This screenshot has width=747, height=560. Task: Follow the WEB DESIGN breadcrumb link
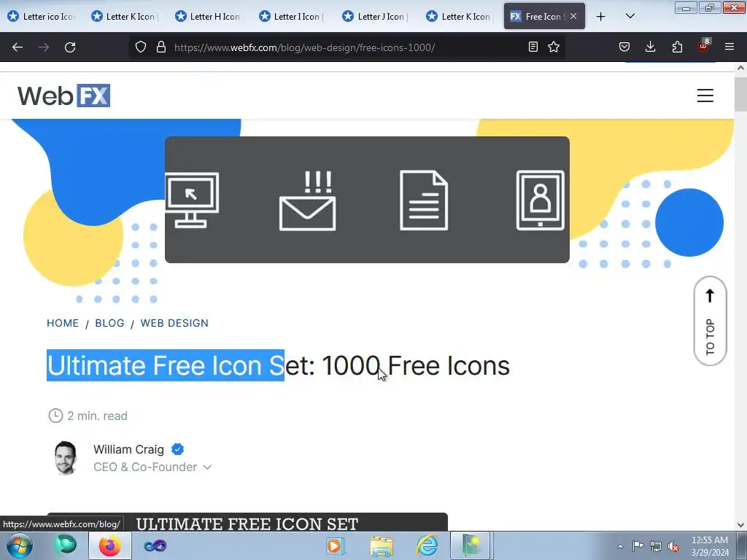tap(174, 323)
